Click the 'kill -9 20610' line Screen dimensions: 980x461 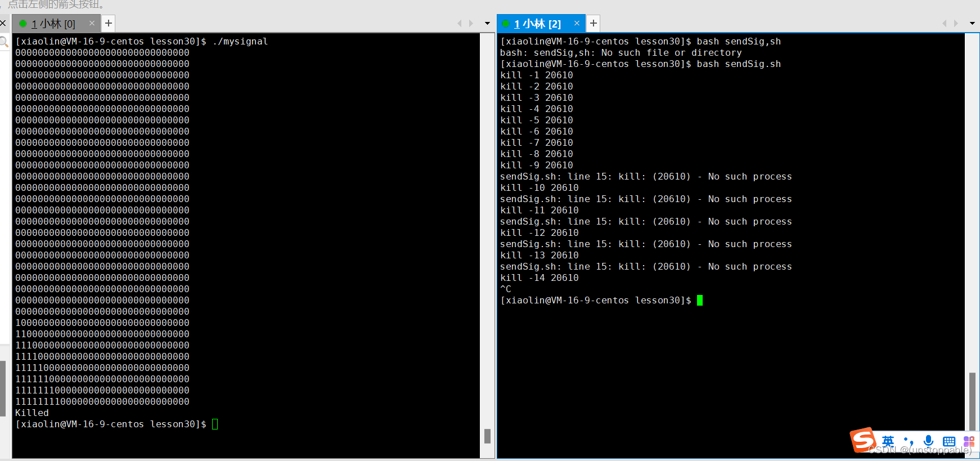tap(537, 165)
